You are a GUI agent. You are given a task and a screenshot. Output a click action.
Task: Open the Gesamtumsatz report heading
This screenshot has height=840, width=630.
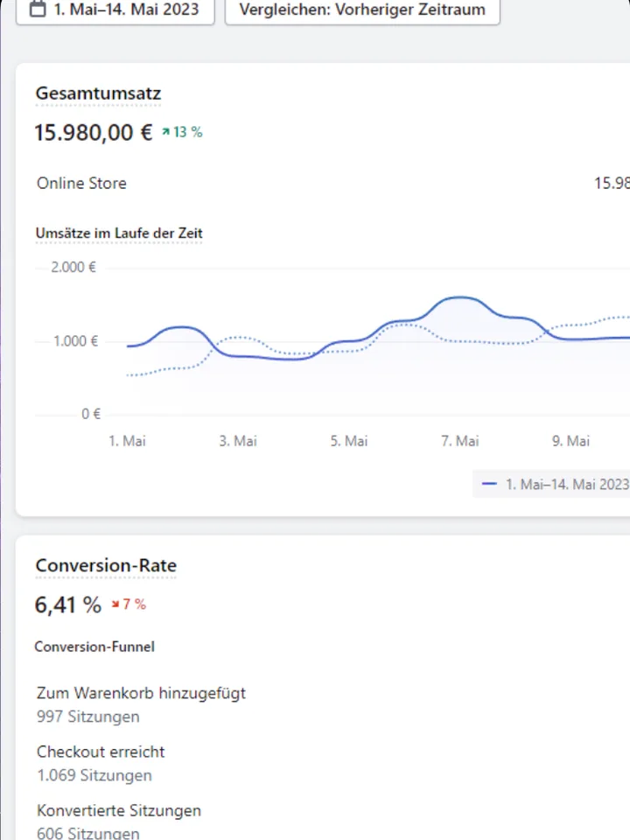pos(98,94)
